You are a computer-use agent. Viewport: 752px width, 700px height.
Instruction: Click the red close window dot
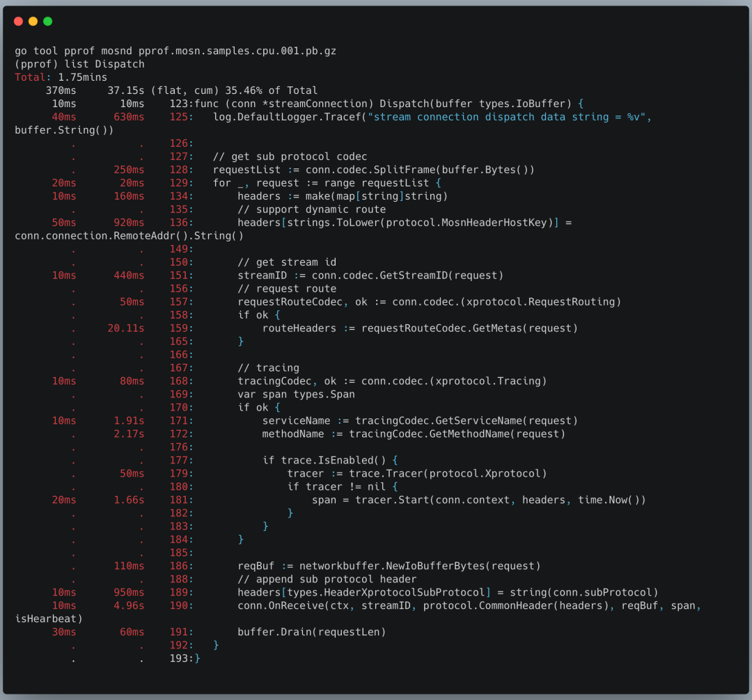18,22
